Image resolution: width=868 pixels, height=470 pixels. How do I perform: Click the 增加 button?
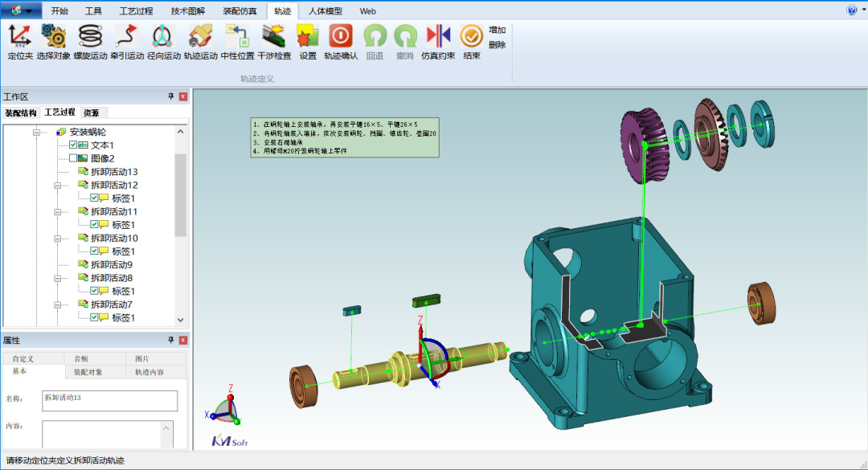[497, 30]
